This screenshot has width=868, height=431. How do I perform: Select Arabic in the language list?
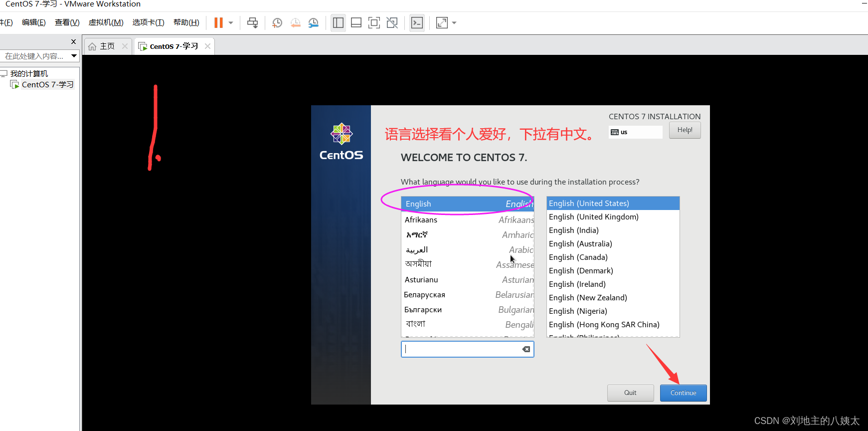tap(468, 250)
